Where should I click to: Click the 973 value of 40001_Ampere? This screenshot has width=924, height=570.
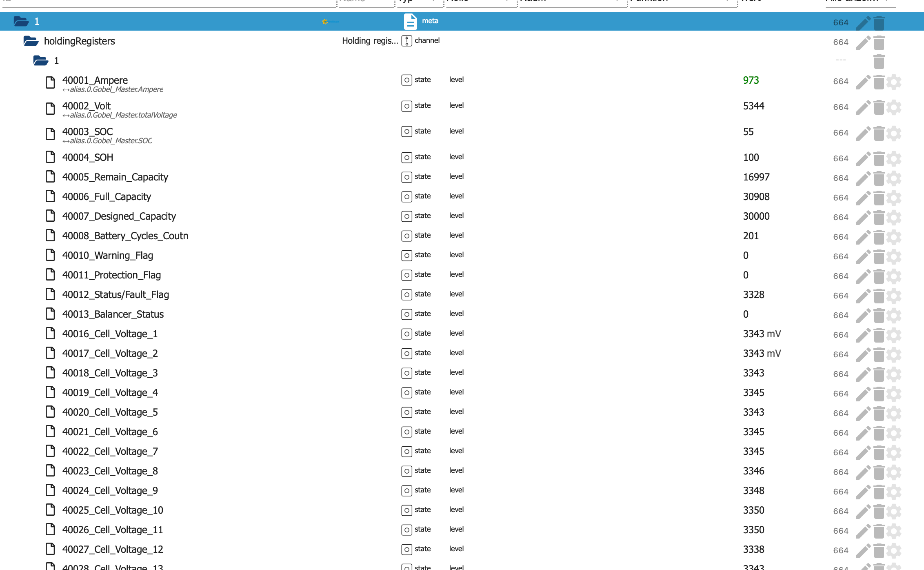click(x=751, y=80)
